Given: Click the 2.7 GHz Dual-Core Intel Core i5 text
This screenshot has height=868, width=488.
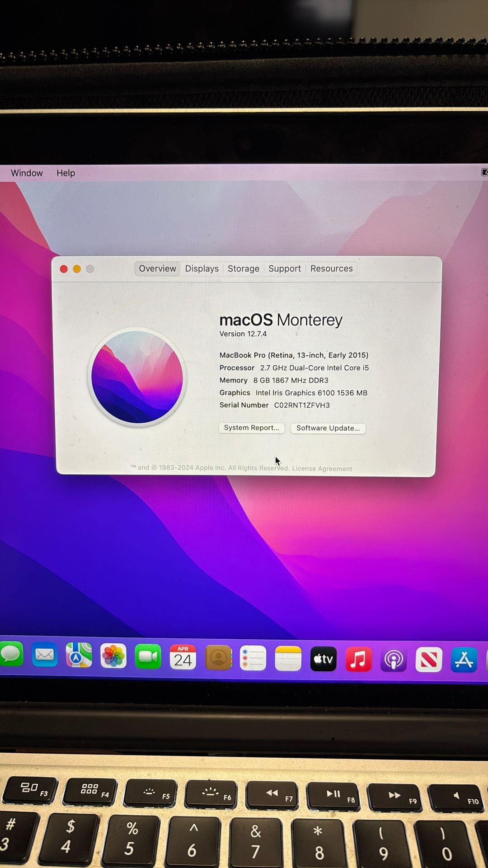Looking at the screenshot, I should point(314,368).
